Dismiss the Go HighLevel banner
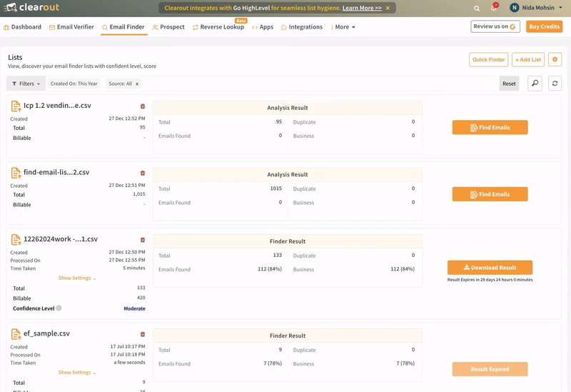Viewport: 571px width, 392px height. [388, 8]
